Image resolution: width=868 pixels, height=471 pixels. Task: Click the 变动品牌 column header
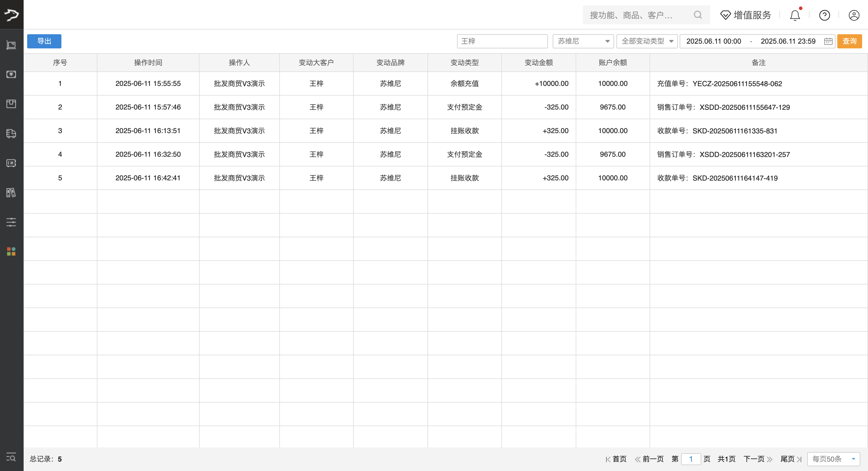click(390, 62)
